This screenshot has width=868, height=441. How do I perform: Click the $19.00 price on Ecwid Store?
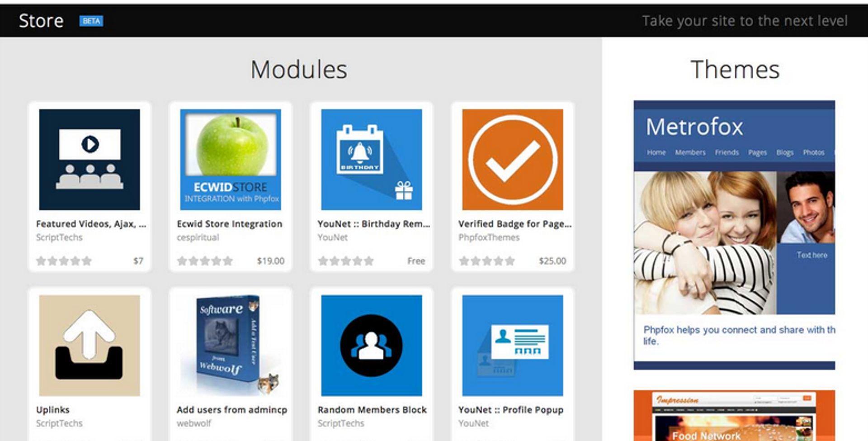coord(271,261)
